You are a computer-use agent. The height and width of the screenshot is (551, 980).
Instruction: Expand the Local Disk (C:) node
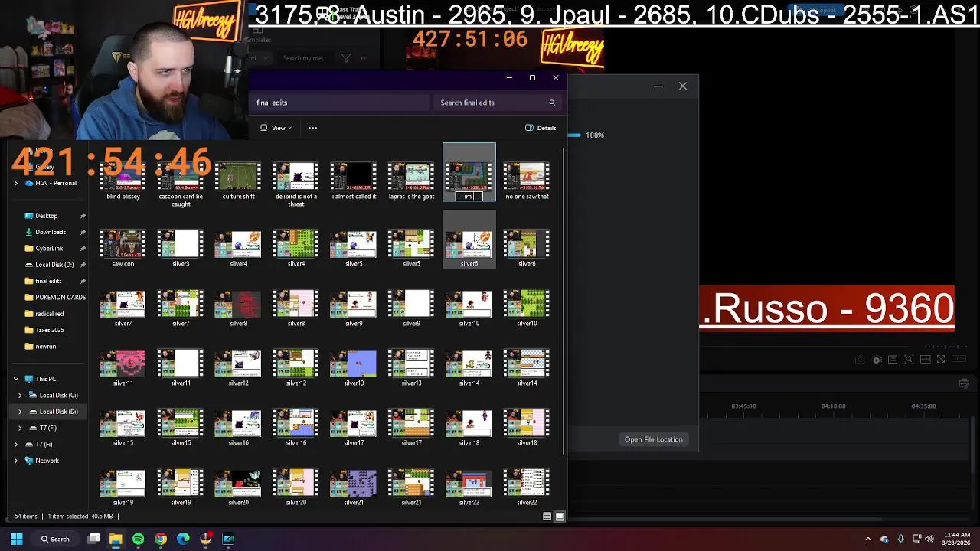pos(21,395)
